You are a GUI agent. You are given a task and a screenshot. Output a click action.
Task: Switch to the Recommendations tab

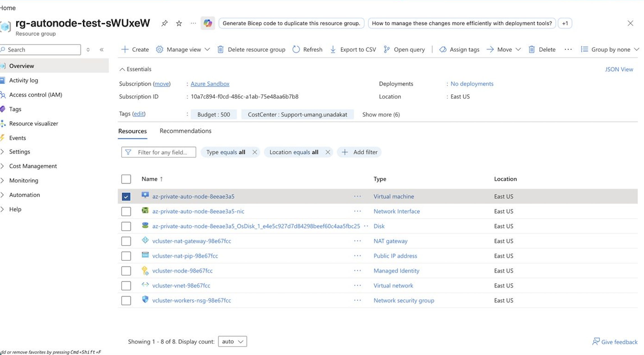pos(186,131)
